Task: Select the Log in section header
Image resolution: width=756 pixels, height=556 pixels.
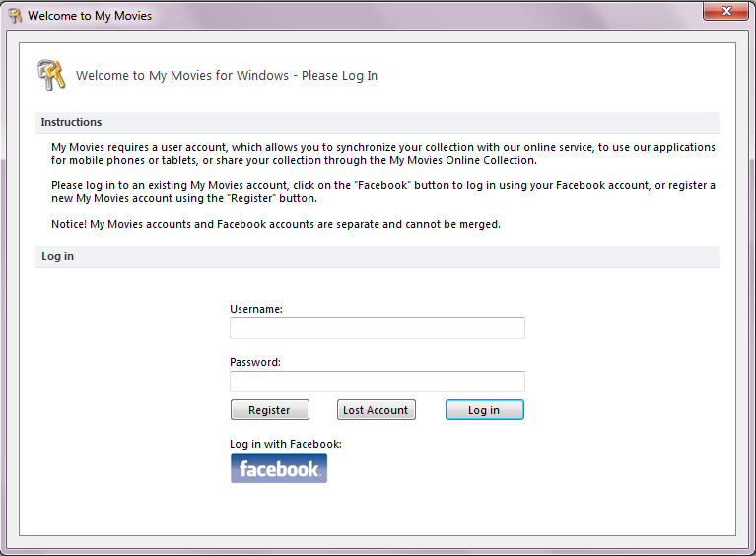Action: point(57,257)
